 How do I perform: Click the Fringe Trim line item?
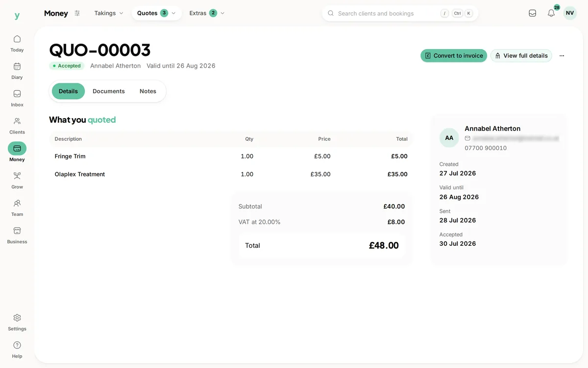(x=70, y=157)
